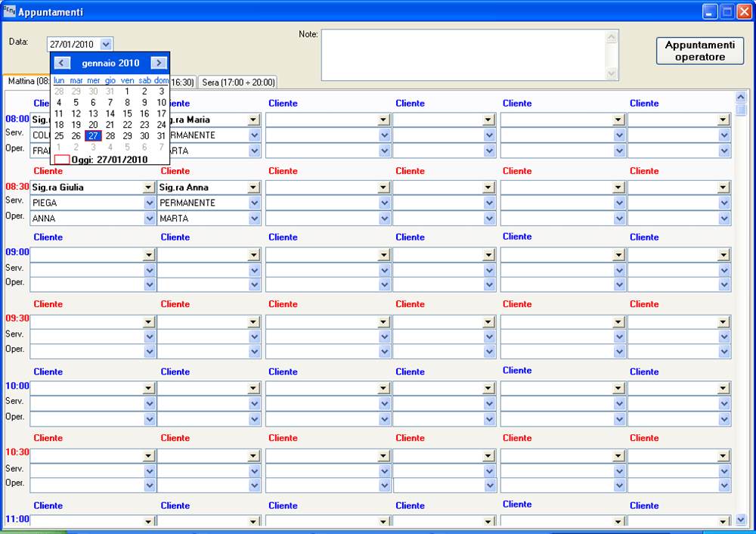Open Sig.ra Giulia client dropdown

point(149,188)
